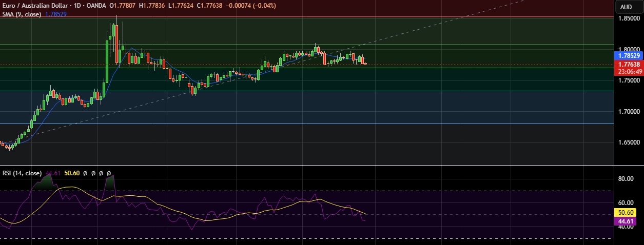This screenshot has height=245, width=644.
Task: Click the divider between the price and RSI panes
Action: tap(308, 166)
